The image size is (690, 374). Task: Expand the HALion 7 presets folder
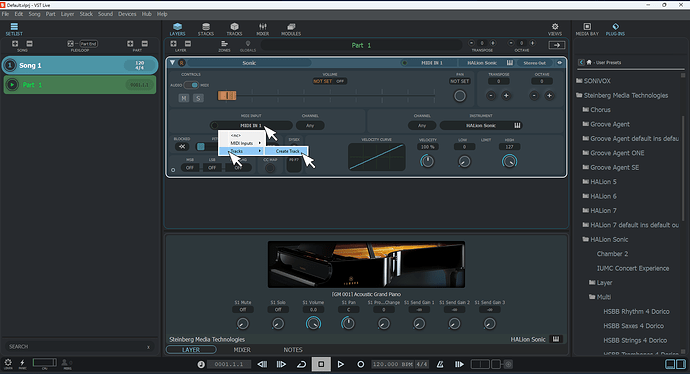(603, 210)
